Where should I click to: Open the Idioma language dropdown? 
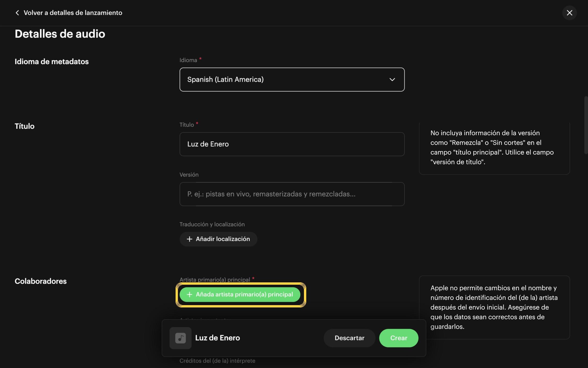point(292,79)
